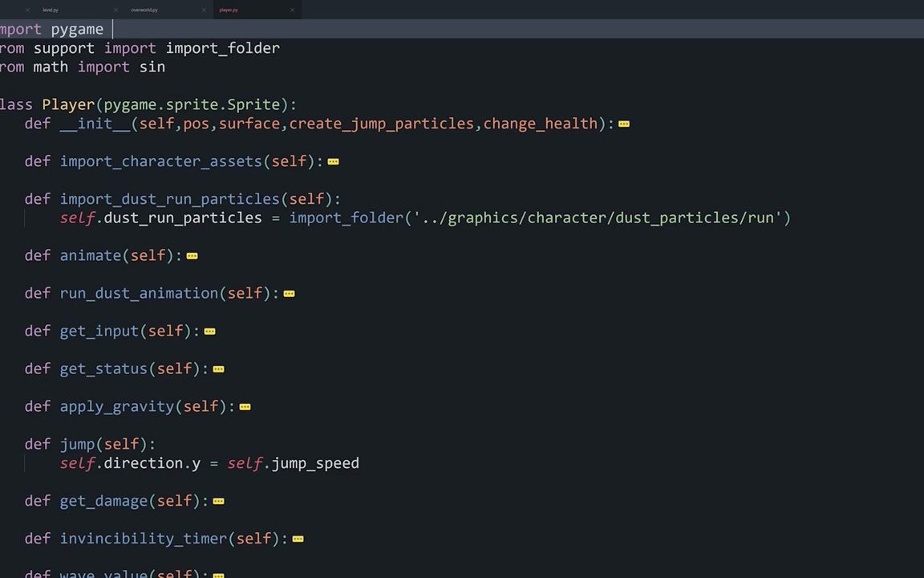The image size is (924, 578).
Task: Expand the apply_gravity folded code
Action: pos(245,406)
